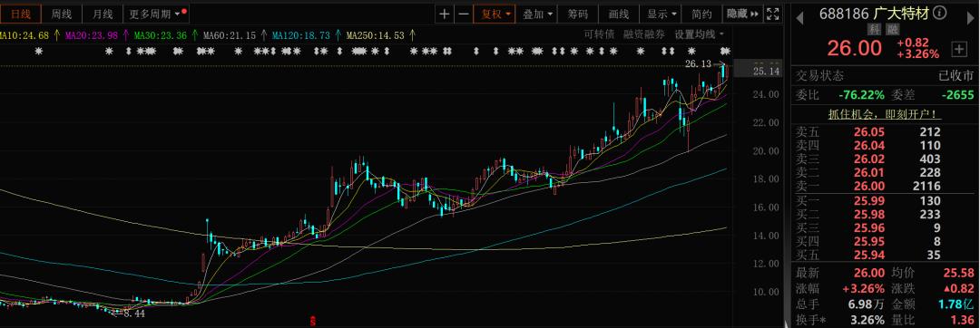Toggle 隐藏 side panel button
This screenshot has width=980, height=328.
742,14
